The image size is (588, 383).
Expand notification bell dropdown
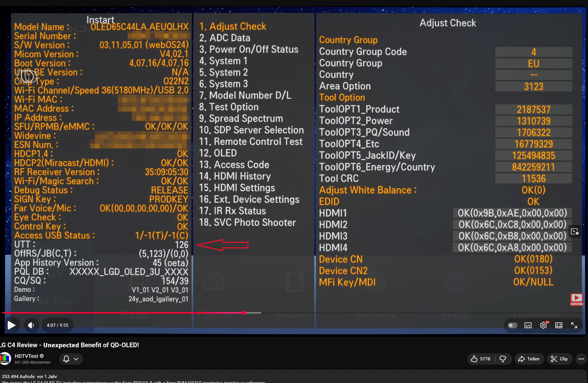(x=71, y=359)
